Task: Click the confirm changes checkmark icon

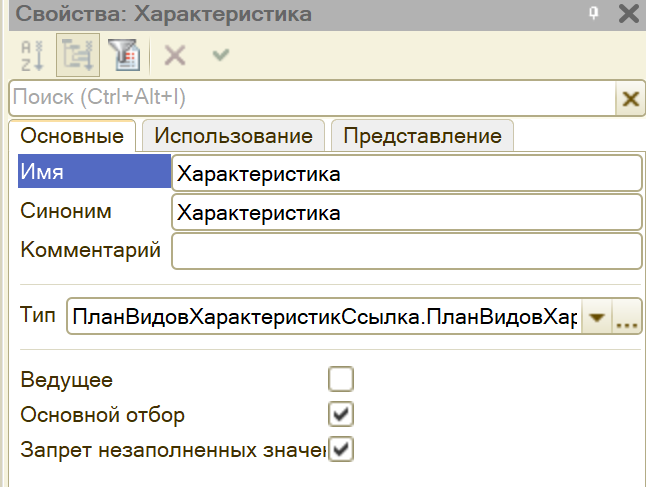Action: coord(220,55)
